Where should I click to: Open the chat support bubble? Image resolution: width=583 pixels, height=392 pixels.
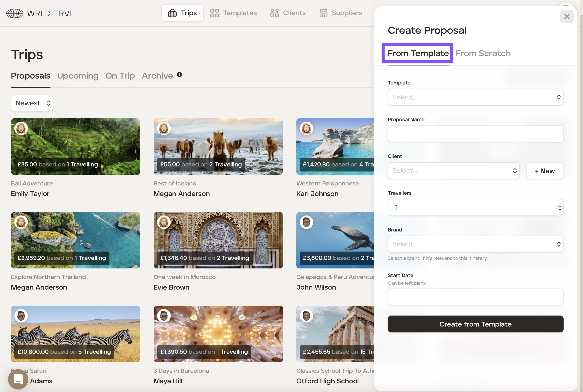click(18, 379)
